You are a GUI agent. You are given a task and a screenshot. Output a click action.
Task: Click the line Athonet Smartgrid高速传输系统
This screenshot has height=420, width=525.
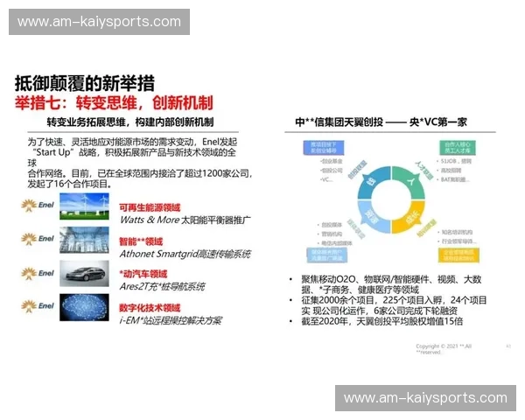click(185, 254)
